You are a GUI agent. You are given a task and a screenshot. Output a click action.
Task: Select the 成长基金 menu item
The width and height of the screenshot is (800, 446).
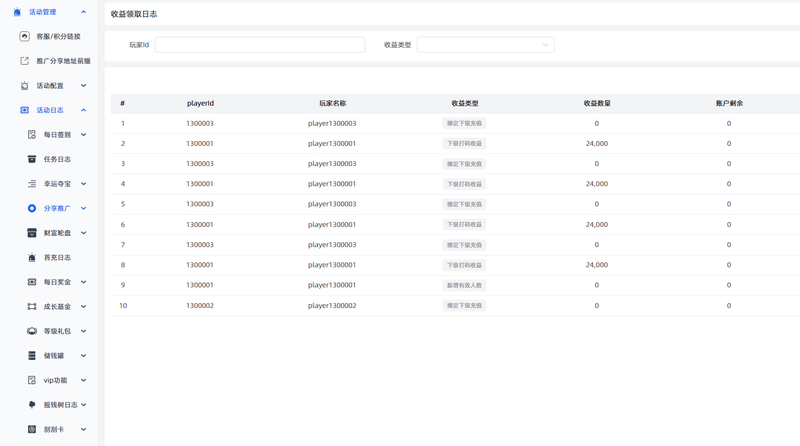pyautogui.click(x=56, y=307)
